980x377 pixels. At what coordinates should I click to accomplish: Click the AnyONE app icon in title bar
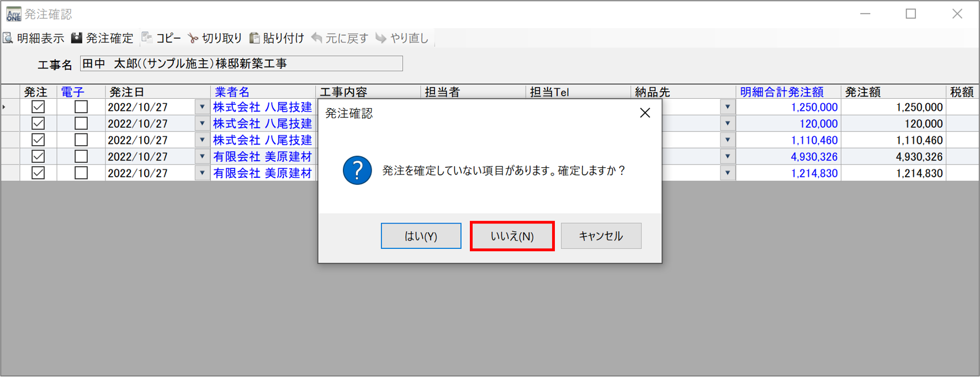coord(13,14)
